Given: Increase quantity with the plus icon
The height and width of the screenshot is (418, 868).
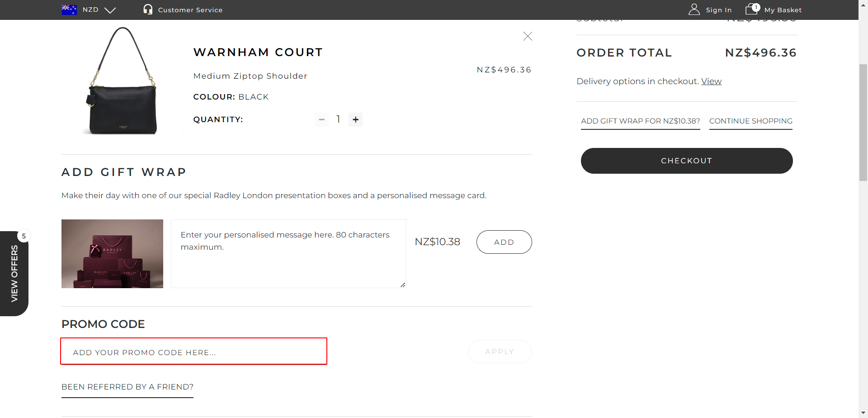Looking at the screenshot, I should click(355, 119).
